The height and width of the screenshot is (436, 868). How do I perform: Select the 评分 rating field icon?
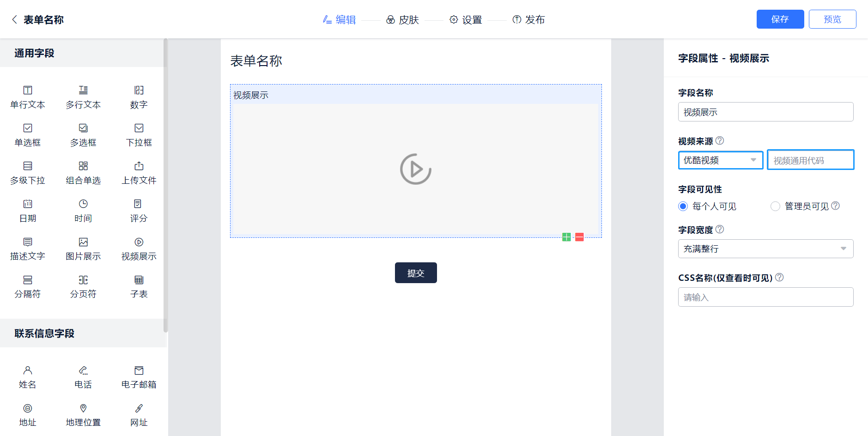coord(139,204)
